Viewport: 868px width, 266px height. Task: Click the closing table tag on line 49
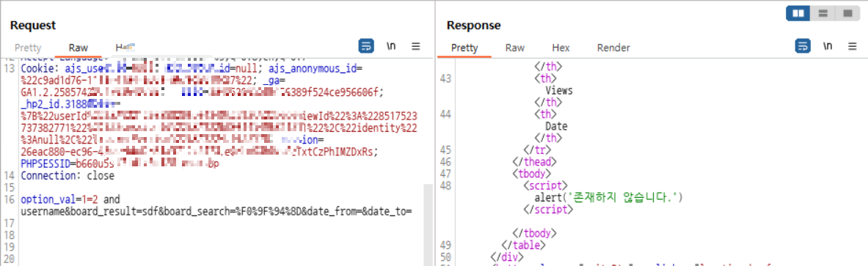[x=524, y=245]
